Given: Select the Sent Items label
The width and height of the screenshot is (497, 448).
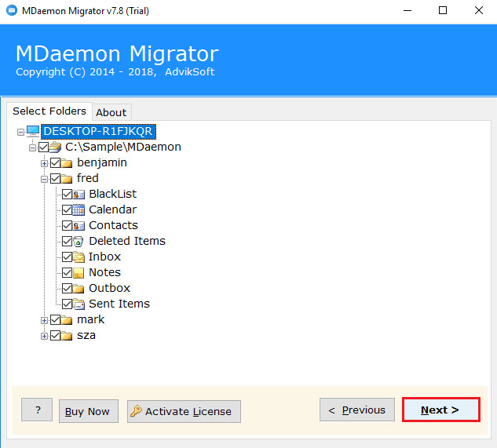Looking at the screenshot, I should click(x=119, y=304).
